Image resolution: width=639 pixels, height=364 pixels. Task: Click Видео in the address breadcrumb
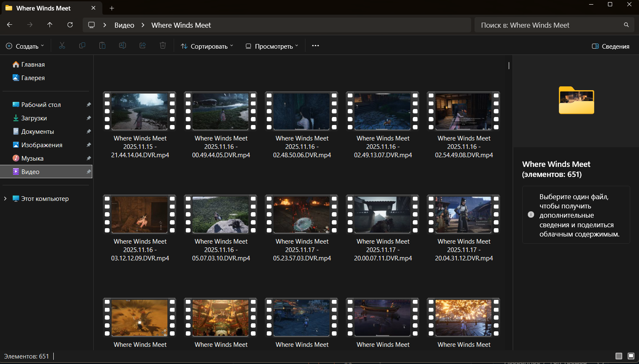click(x=124, y=25)
